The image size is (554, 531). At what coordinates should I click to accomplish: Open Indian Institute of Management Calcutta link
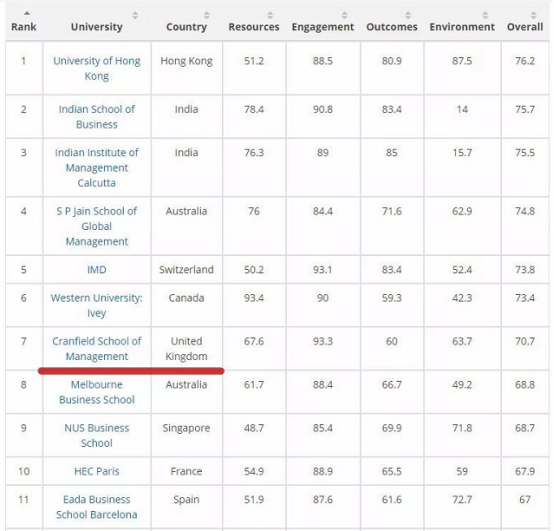pos(97,167)
